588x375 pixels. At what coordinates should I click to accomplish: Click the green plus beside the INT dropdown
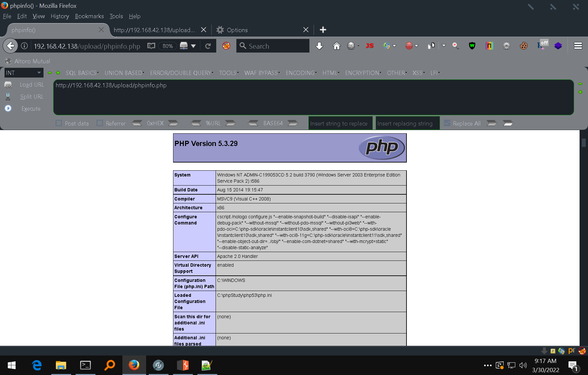pyautogui.click(x=58, y=73)
